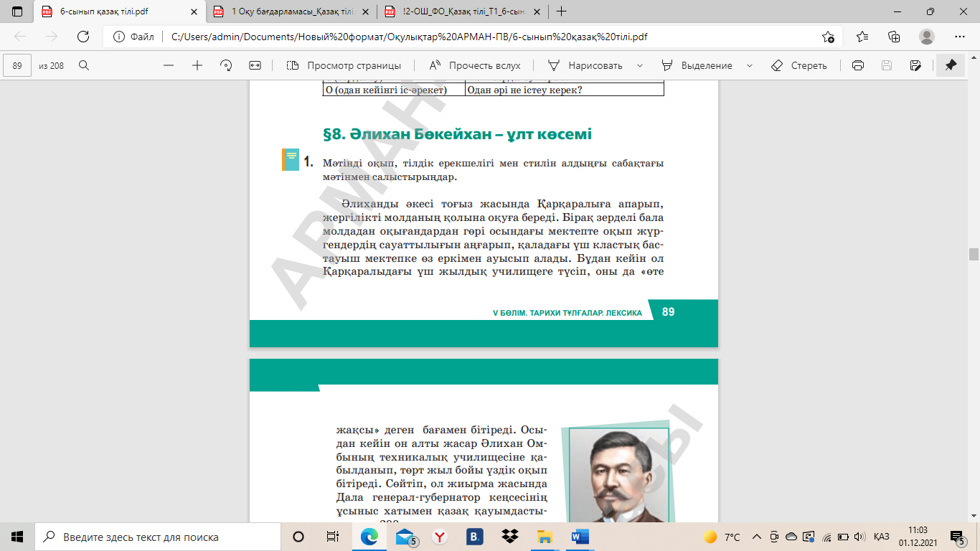Click the PDF vertical scrollbar thumb
The image size is (980, 551).
(974, 254)
